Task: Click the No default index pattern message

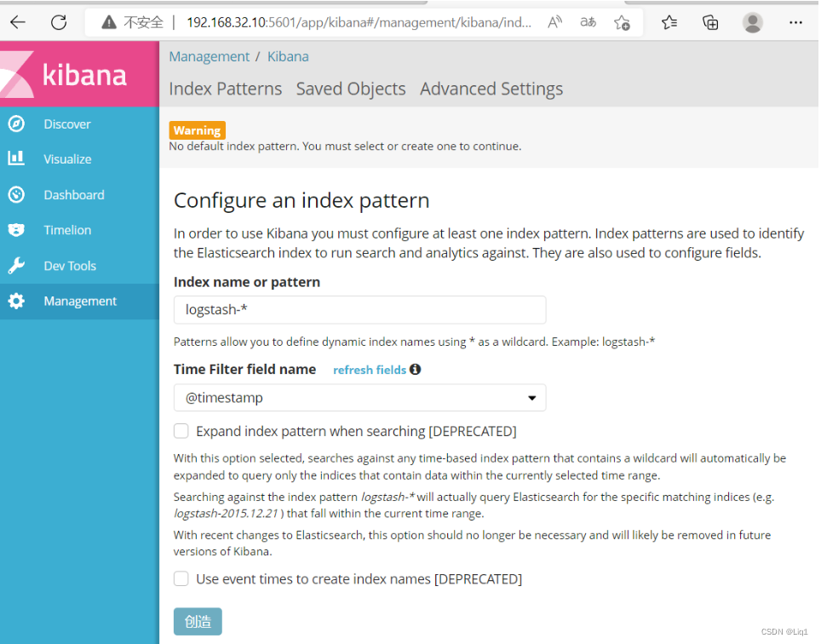Action: [x=345, y=146]
